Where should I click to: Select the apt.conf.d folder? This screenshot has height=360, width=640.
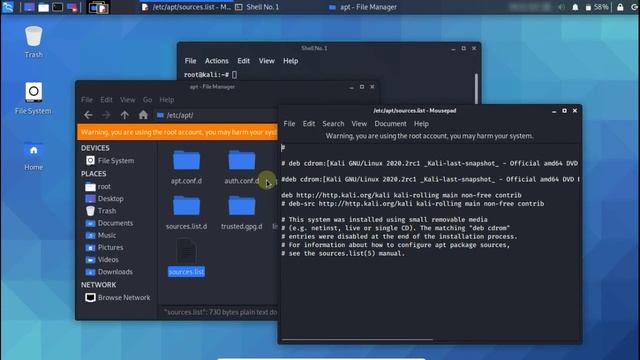point(186,167)
